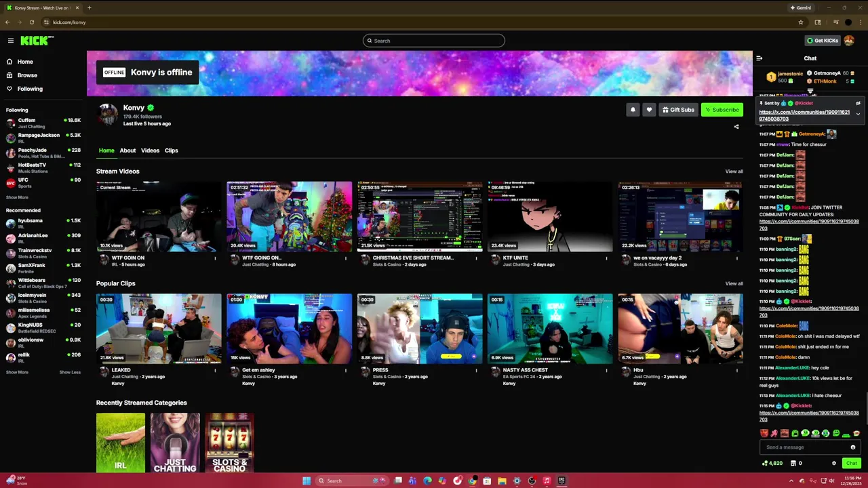
Task: Open options for first WTF GOIN ON video
Action: point(215,258)
